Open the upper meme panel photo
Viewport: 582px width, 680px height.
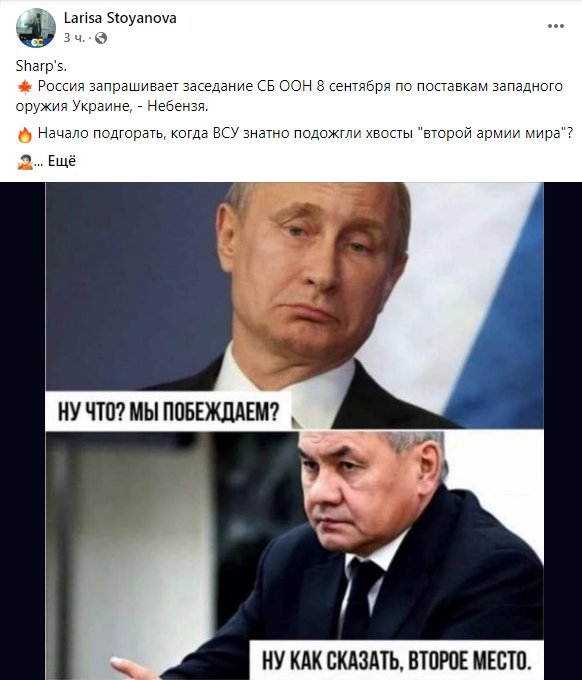click(x=294, y=306)
